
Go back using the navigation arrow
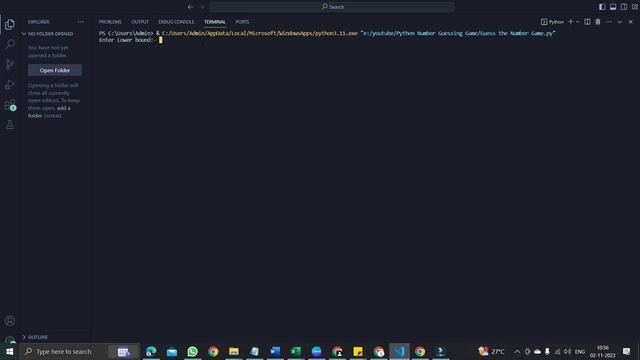click(x=190, y=7)
